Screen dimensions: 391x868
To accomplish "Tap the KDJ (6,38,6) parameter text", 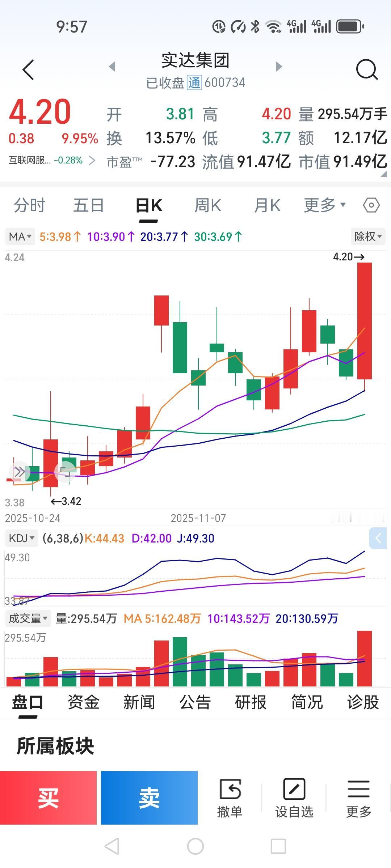I will [63, 538].
